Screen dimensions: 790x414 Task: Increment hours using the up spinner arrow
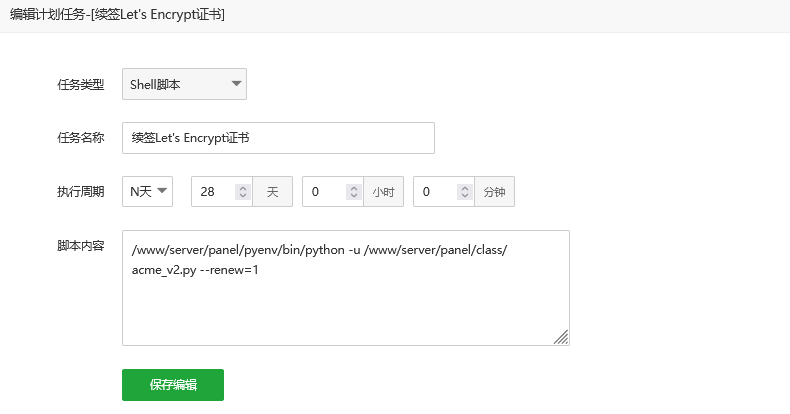click(x=354, y=188)
